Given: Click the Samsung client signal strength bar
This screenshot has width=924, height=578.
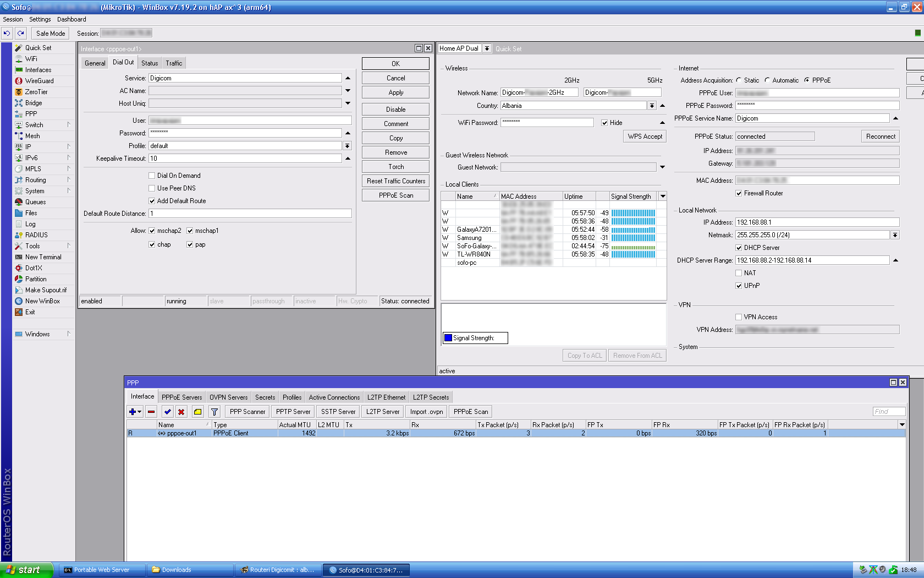Looking at the screenshot, I should [633, 238].
